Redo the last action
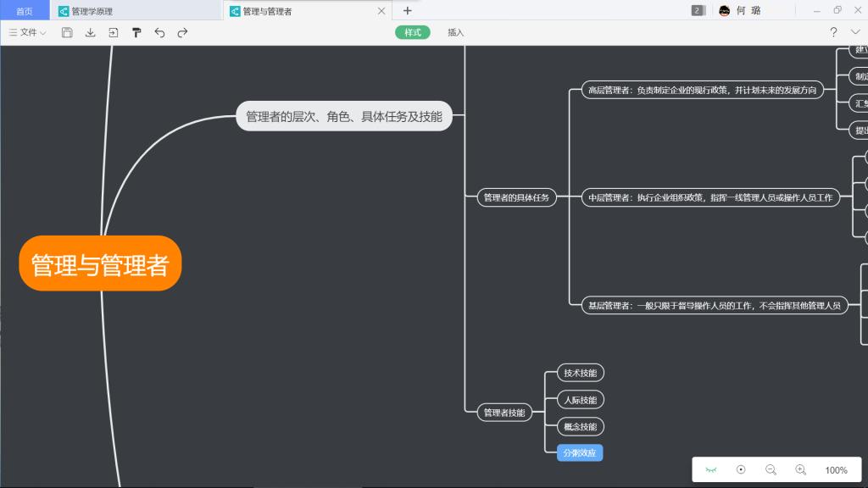Screen dimensions: 868x488 [x=182, y=32]
